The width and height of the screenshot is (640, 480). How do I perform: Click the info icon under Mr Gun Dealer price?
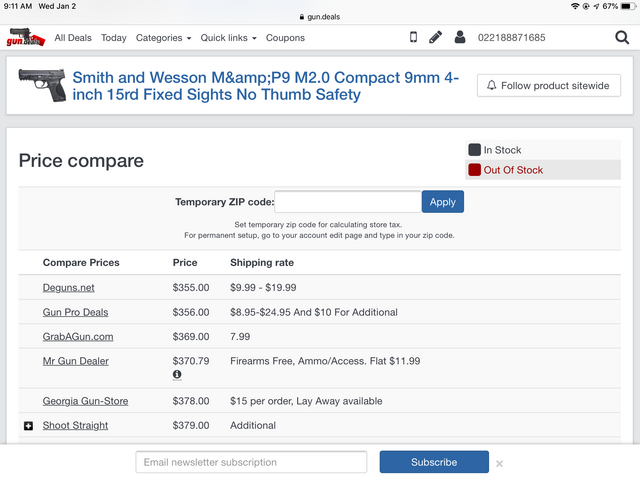pos(177,374)
